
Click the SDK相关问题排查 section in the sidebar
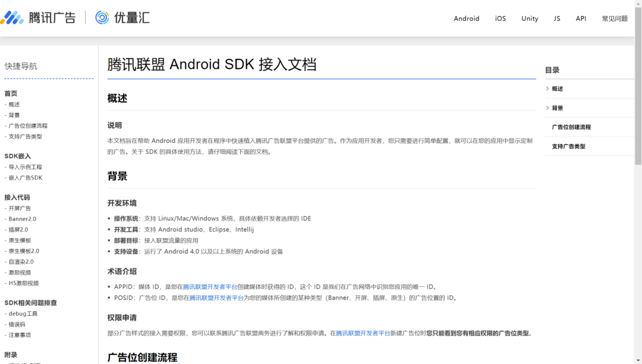pyautogui.click(x=31, y=303)
